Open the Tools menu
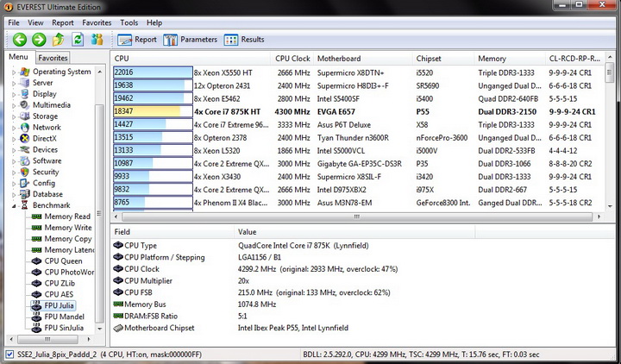This screenshot has height=364, width=621. pos(129,22)
